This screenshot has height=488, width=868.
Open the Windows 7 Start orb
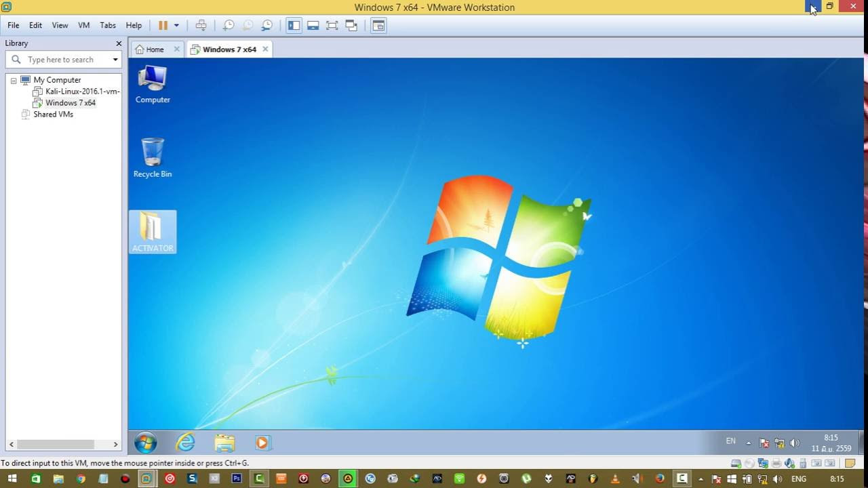pos(146,443)
